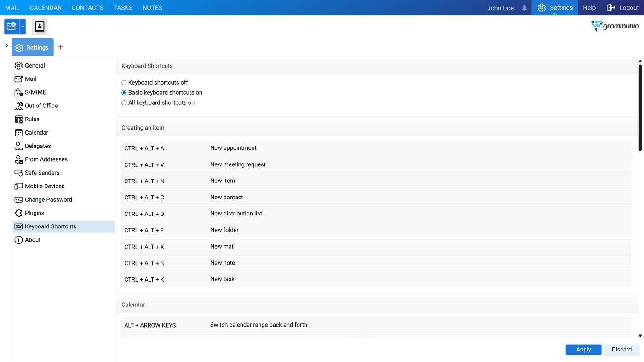
Task: Discard the settings changes
Action: coord(621,350)
